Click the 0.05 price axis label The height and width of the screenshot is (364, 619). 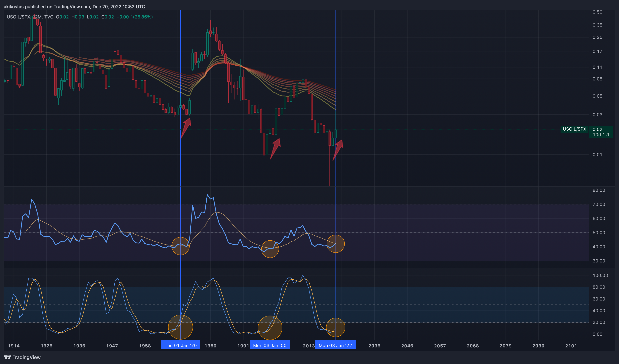[x=597, y=96]
